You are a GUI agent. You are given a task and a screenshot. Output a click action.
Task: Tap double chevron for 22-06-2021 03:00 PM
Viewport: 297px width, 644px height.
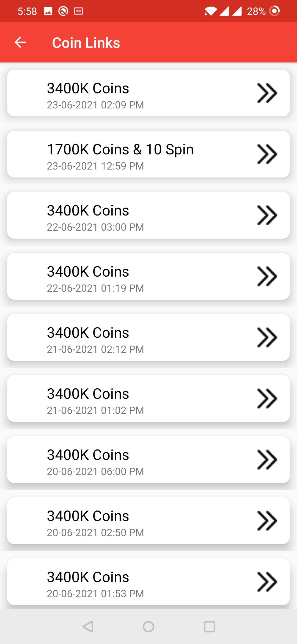[x=267, y=215]
